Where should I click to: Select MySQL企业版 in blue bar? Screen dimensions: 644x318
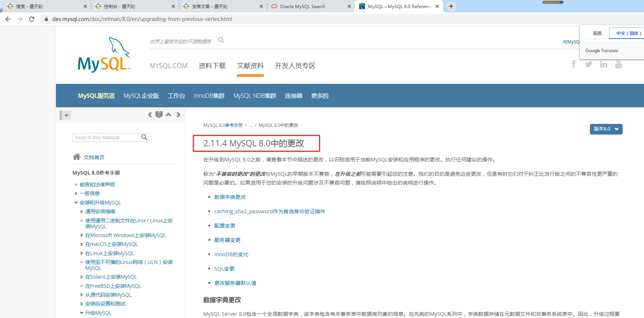point(141,96)
